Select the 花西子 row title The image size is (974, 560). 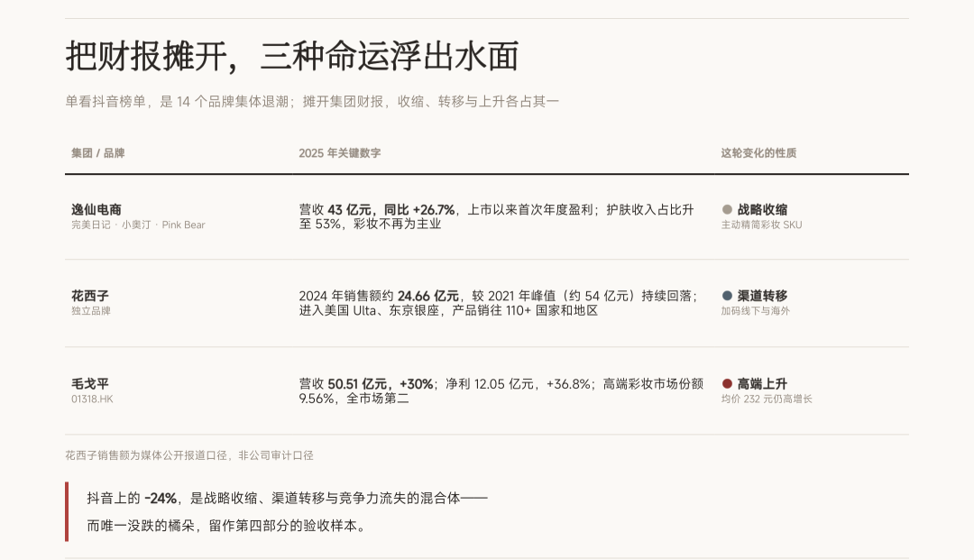point(90,296)
